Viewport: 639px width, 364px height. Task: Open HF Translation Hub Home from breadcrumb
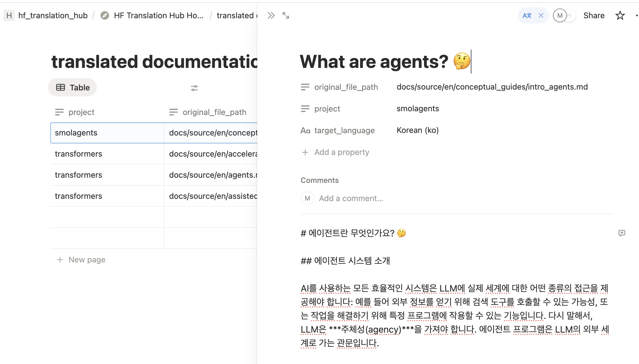coord(159,15)
